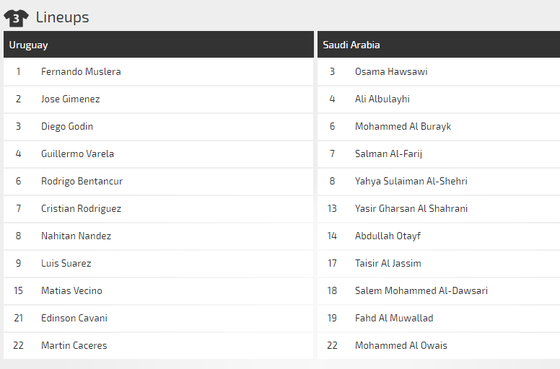
Task: Click Fahd Al Muwallad's name
Action: coord(394,318)
